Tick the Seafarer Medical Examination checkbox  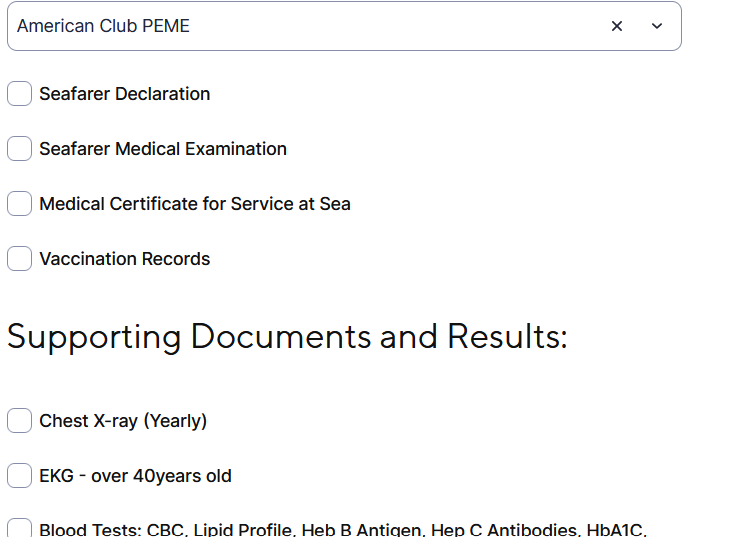pos(19,149)
